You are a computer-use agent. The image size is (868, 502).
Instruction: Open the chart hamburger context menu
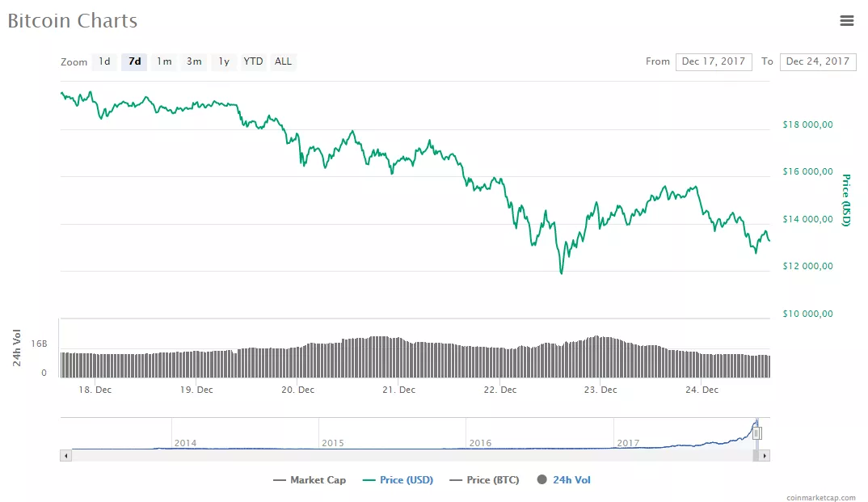846,21
